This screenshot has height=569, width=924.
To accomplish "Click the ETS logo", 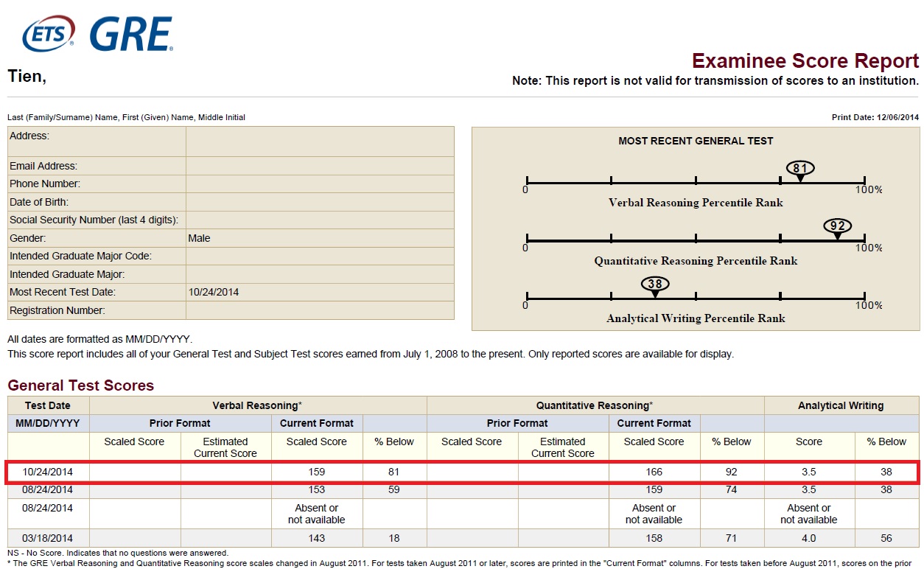I will 49,35.
